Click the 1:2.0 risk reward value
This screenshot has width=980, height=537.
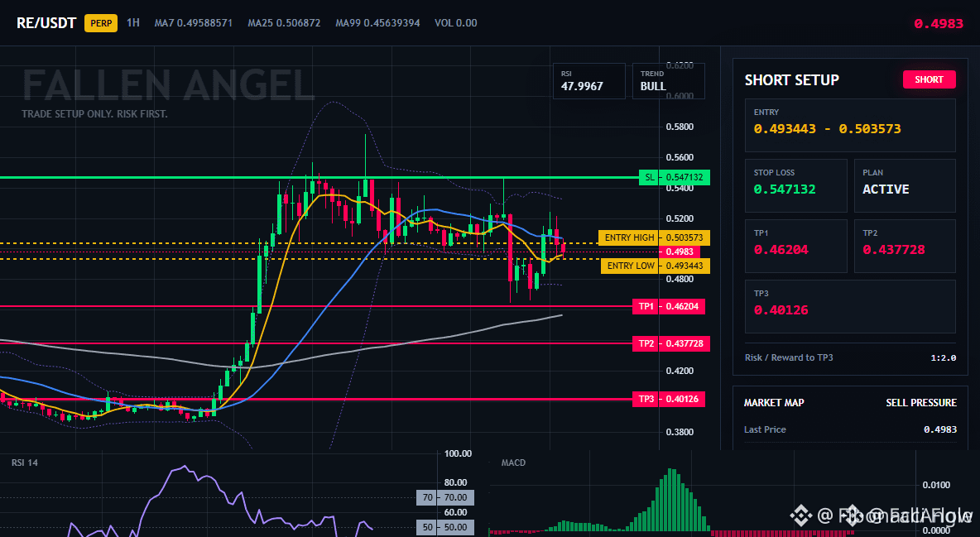coord(943,358)
